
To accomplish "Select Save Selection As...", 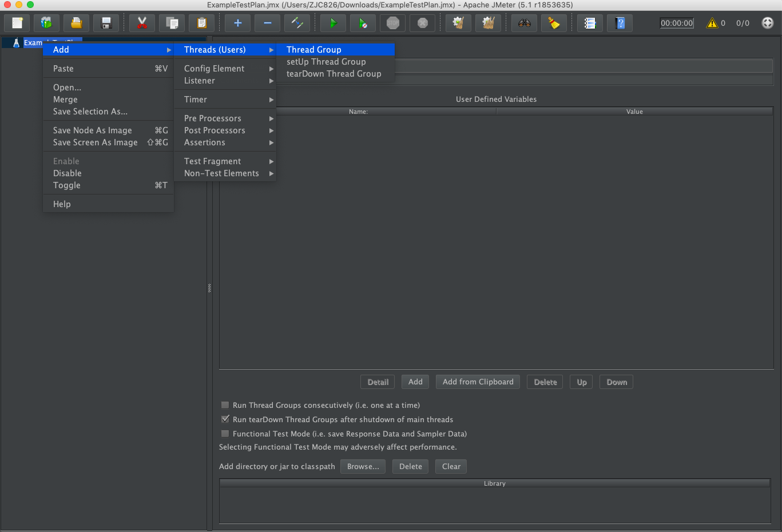I will click(x=108, y=112).
